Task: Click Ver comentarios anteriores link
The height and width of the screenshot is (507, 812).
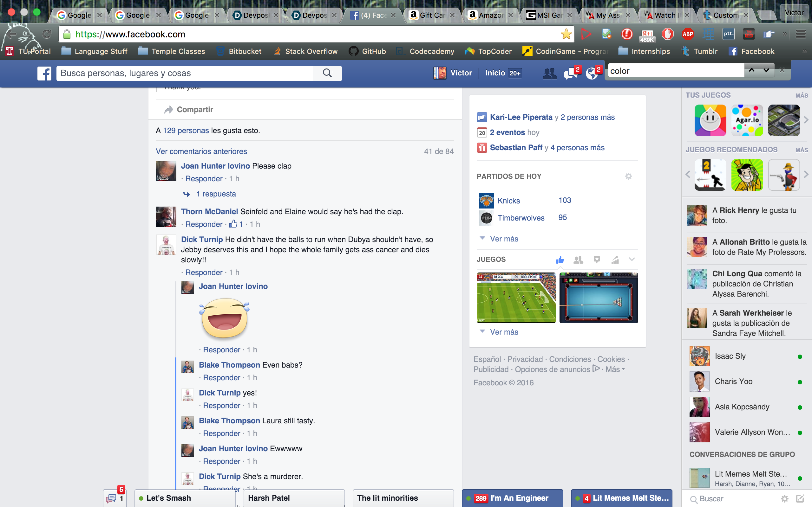Action: point(201,151)
